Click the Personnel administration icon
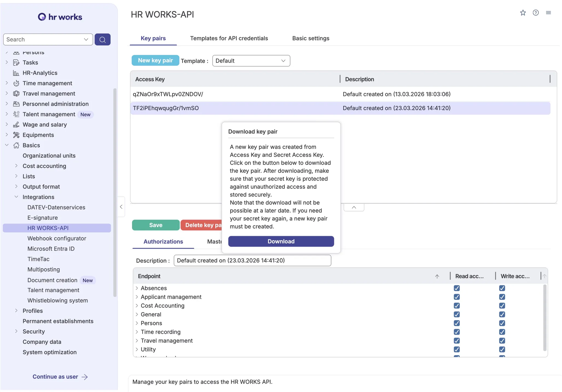Image resolution: width=562 pixels, height=392 pixels. pos(16,104)
